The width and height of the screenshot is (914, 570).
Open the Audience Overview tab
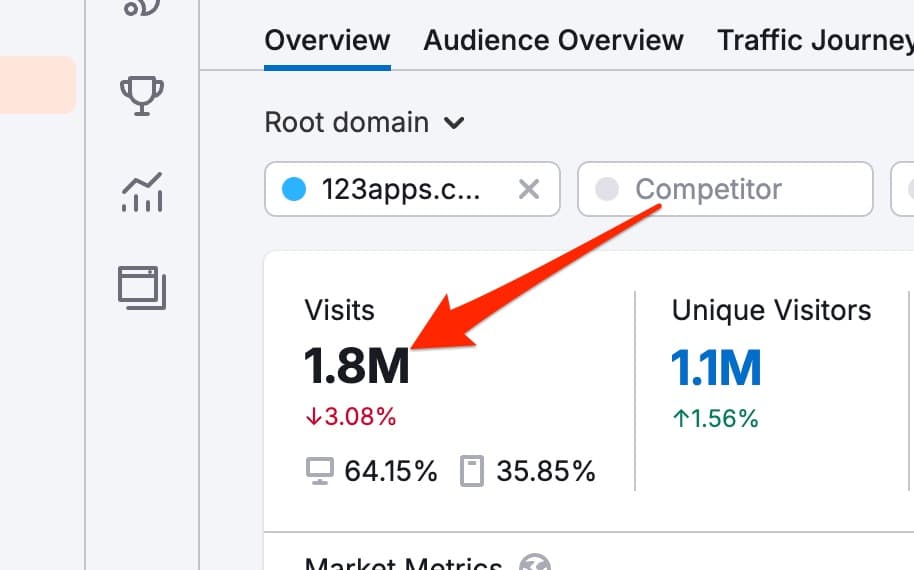click(x=553, y=41)
